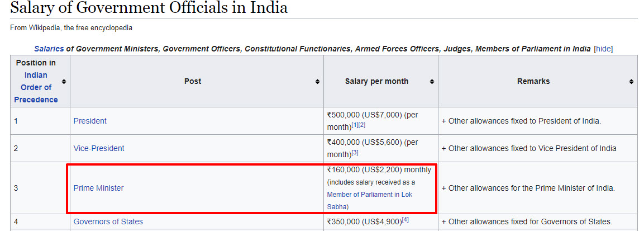
Task: Follow Member of Parliament in Lok Sabha link
Action: point(369,195)
